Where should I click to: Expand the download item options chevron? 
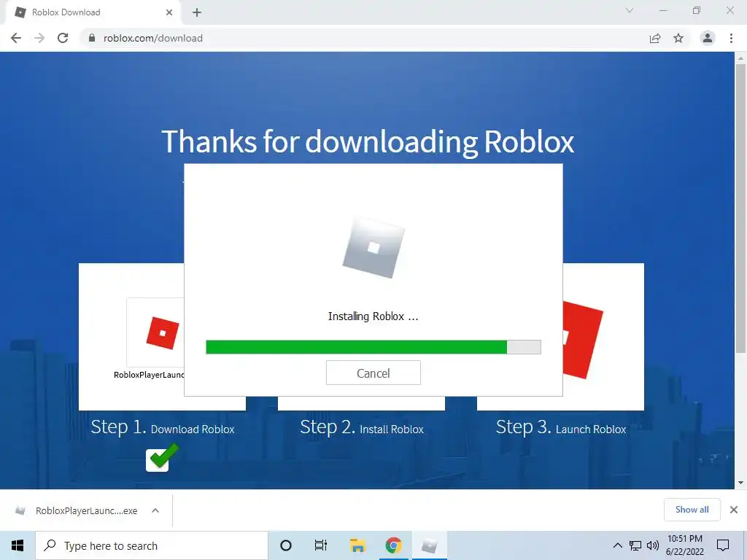[155, 510]
